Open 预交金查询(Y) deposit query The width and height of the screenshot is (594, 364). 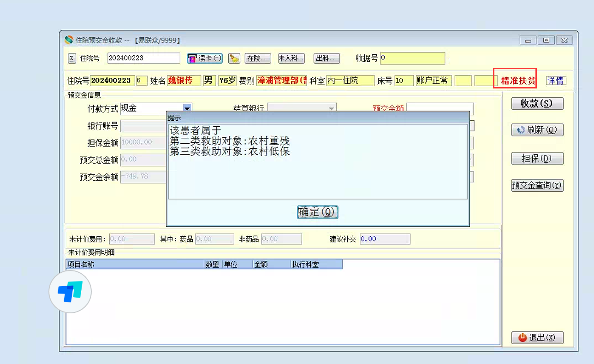tap(537, 185)
